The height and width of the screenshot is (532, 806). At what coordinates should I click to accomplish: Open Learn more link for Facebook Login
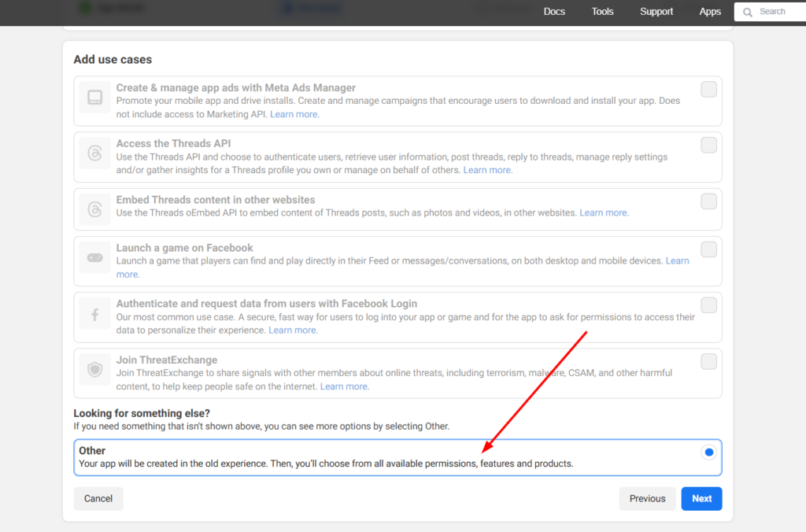point(293,331)
